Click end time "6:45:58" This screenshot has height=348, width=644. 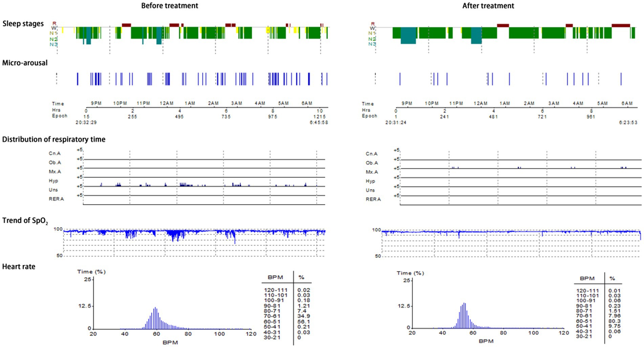(319, 122)
